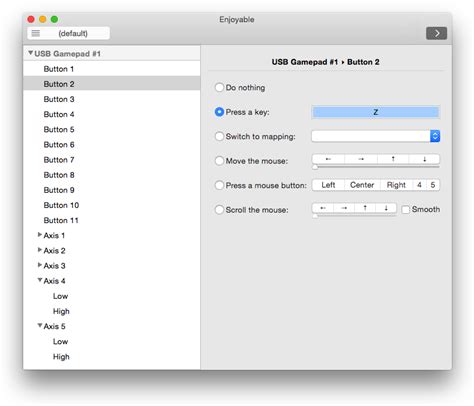Select Button 10 in the input list

[112, 205]
